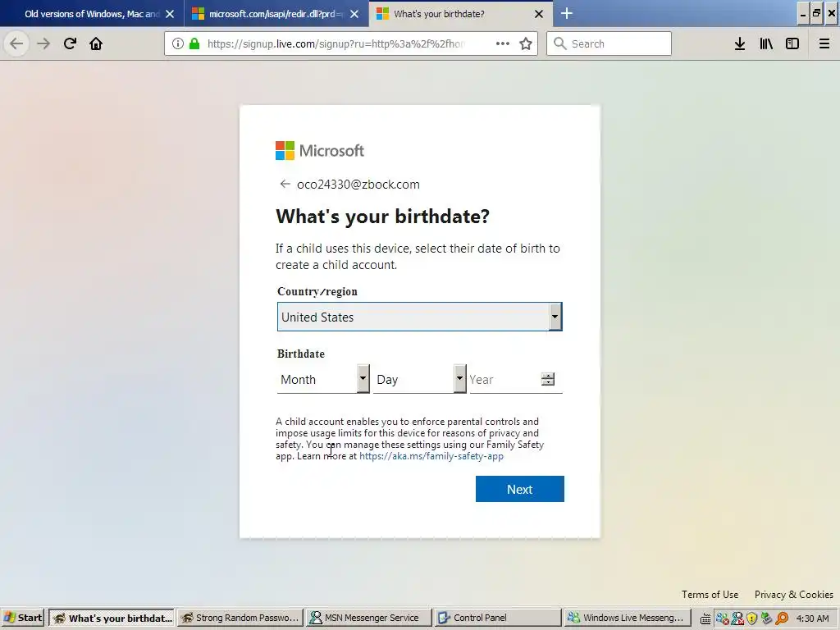
Task: Show site information icon in address bar
Action: click(x=178, y=43)
